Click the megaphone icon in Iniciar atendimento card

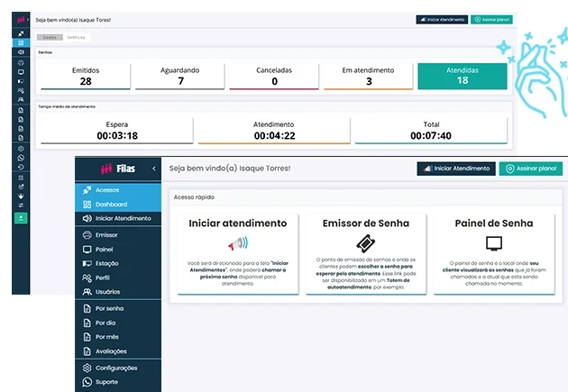tap(237, 243)
